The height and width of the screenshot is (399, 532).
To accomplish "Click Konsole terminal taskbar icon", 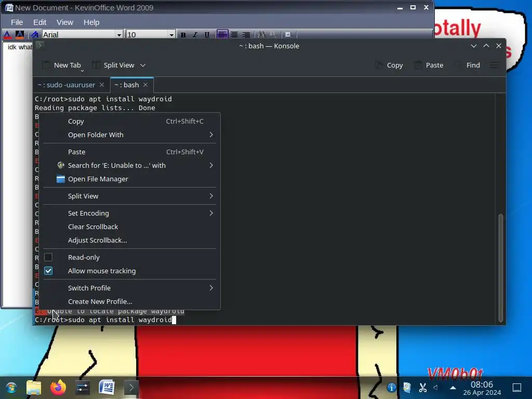I will click(x=131, y=388).
